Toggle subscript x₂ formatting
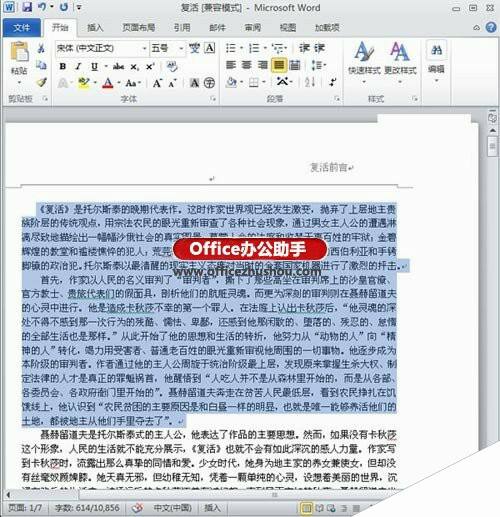Viewport: 500px width, 517px height. tap(134, 67)
